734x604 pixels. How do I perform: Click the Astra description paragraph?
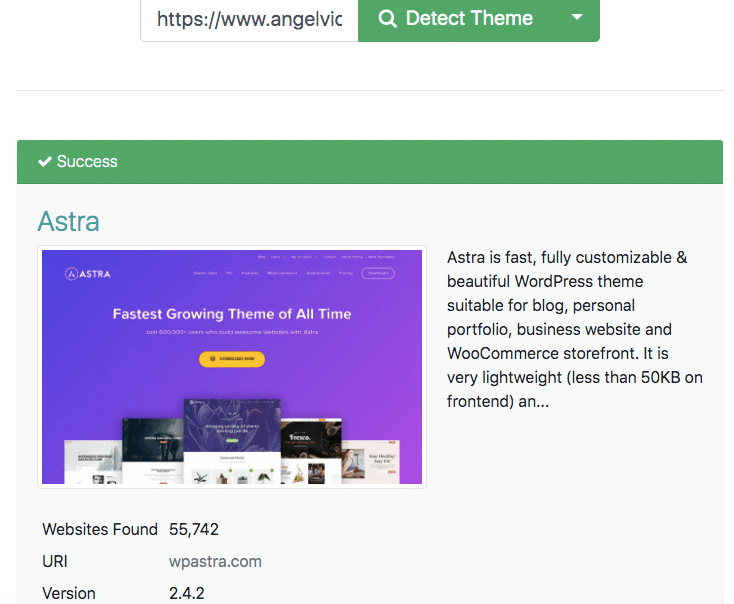click(x=575, y=329)
